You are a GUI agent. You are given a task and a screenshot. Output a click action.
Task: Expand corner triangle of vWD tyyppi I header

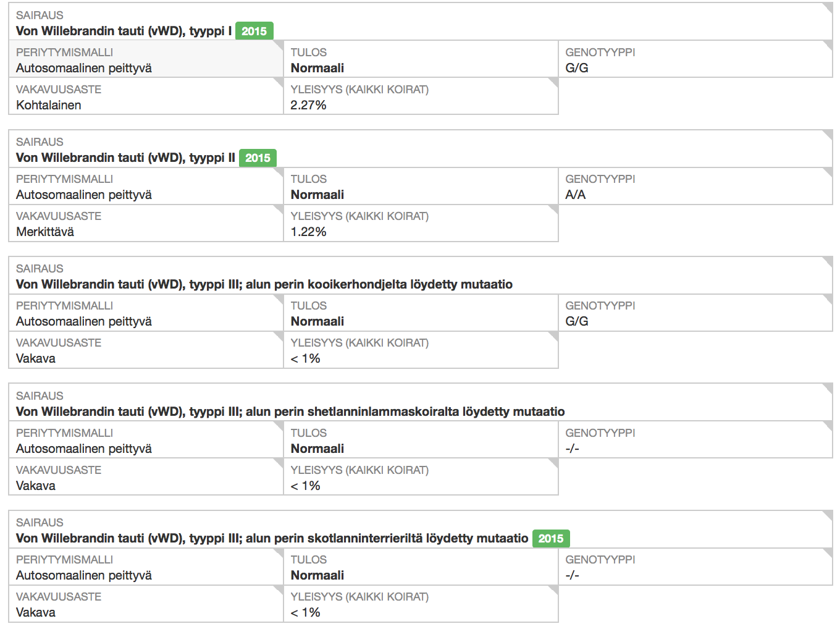point(828,7)
